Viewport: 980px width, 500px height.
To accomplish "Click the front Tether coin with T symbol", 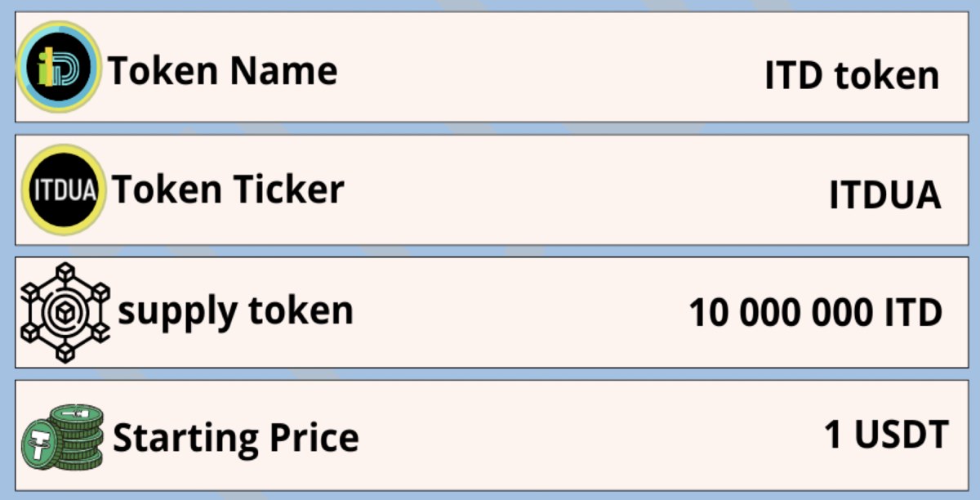I will 42,446.
